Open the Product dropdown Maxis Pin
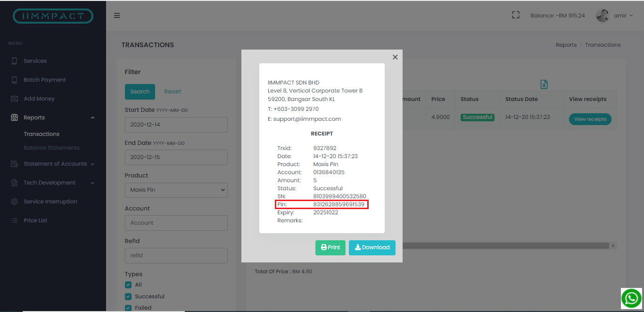 (176, 190)
